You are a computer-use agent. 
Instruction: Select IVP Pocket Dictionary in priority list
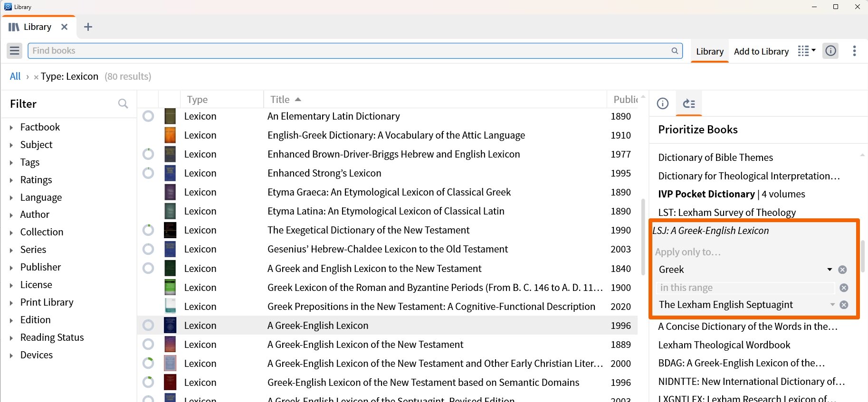coord(732,194)
